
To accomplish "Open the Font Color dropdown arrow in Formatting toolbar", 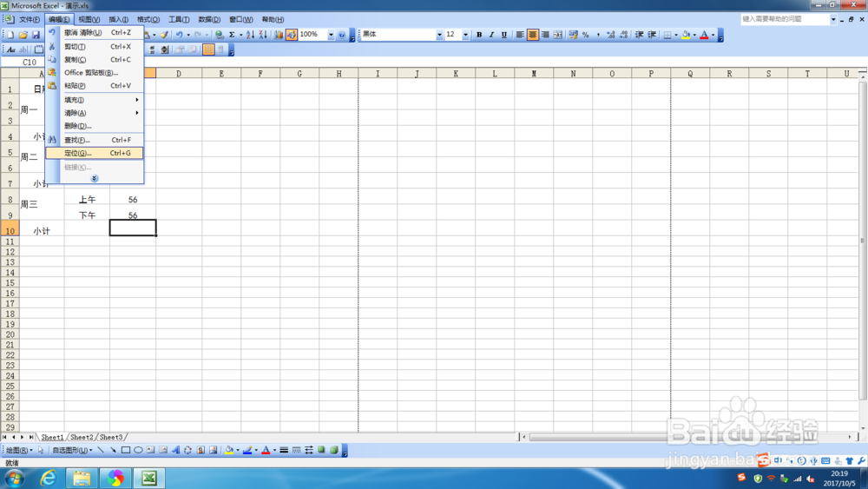I will 713,35.
